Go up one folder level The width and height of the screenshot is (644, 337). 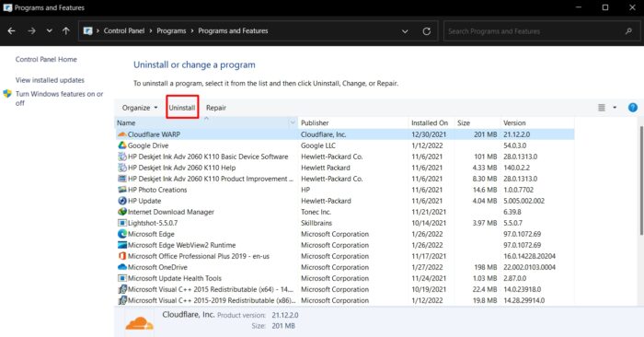tap(65, 30)
